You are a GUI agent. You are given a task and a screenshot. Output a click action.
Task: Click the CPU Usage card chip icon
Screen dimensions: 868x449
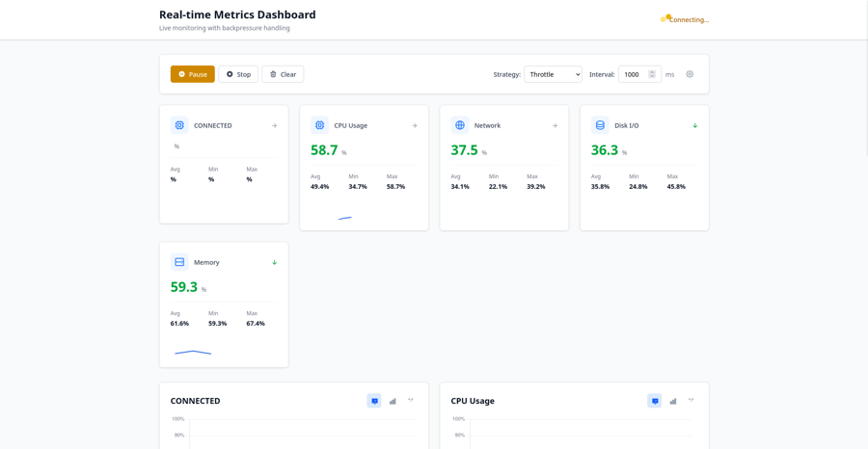(x=319, y=125)
